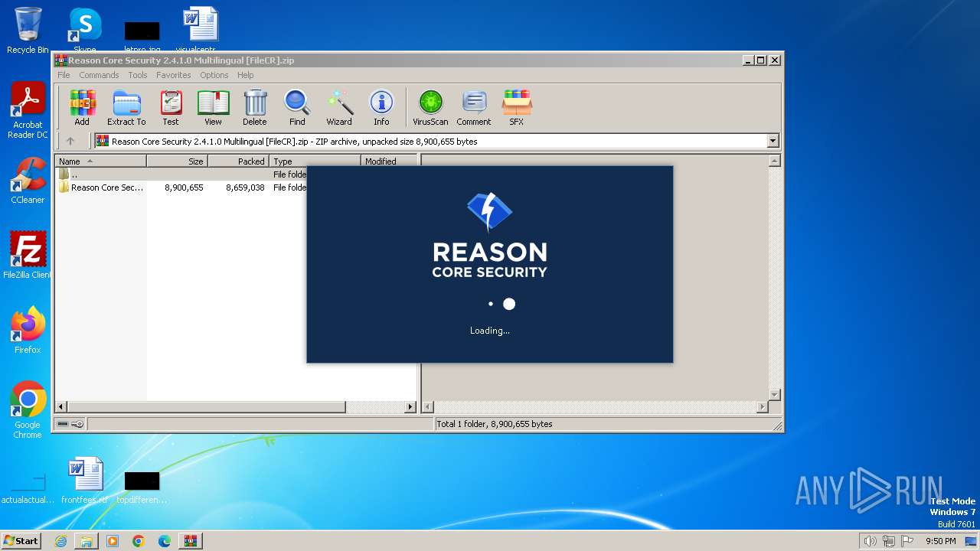Image resolution: width=980 pixels, height=551 pixels.
Task: Sort list by Packed column
Action: (x=239, y=161)
